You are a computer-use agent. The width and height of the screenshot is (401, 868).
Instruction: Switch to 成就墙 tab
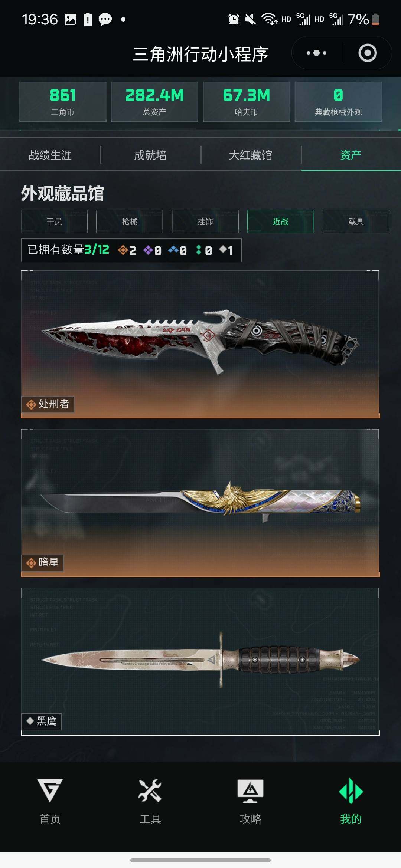coord(150,155)
